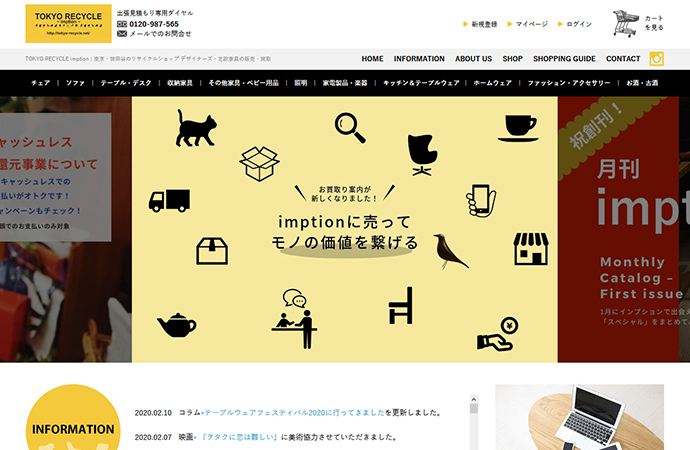Screen dimensions: 690x450
Task: Open INFORMATION in the navigation bar
Action: [x=419, y=59]
